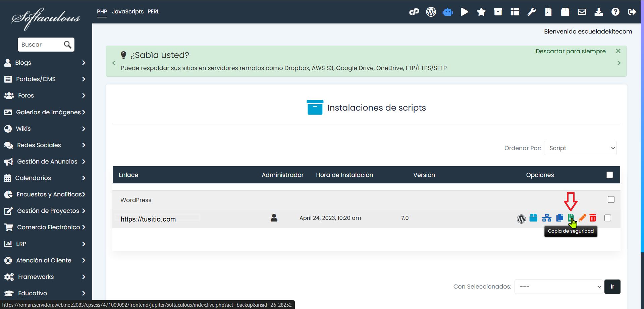Viewport: 644px width, 309px height.
Task: Select the tusitio.com installation checkbox
Action: [608, 218]
